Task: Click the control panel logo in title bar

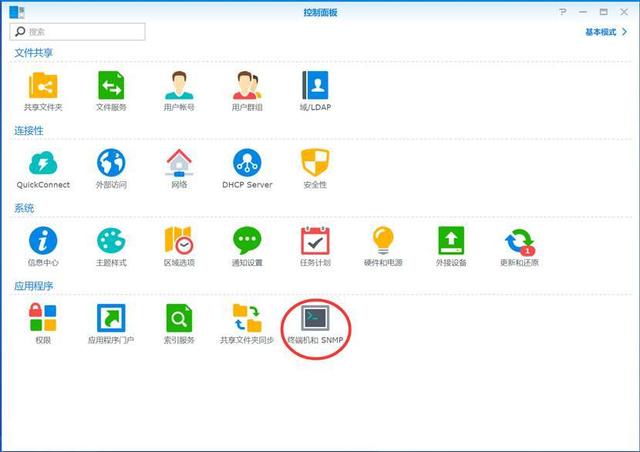Action: tap(17, 11)
